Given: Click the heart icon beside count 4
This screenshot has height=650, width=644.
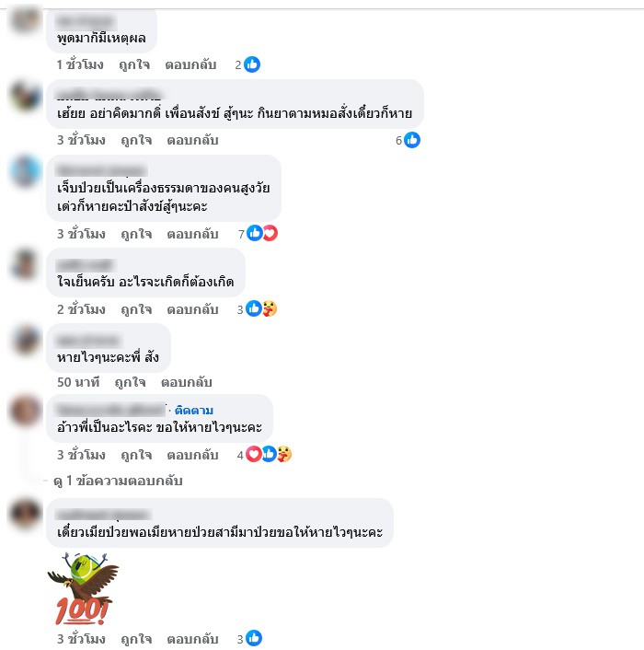Looking at the screenshot, I should point(253,454).
